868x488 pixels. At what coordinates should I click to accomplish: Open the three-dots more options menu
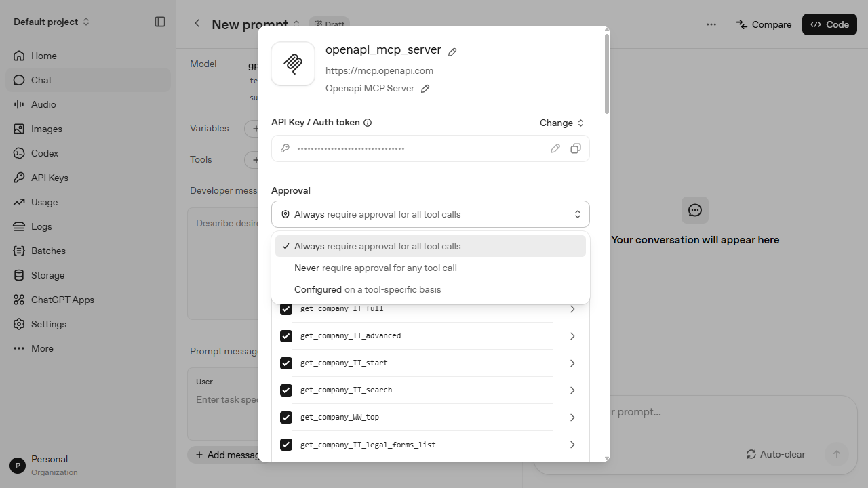(x=711, y=24)
